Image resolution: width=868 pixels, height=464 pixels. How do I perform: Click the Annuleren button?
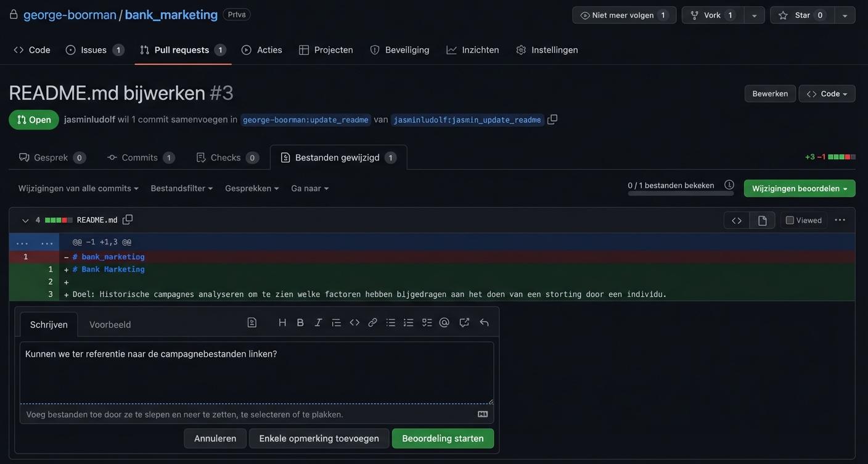click(215, 438)
